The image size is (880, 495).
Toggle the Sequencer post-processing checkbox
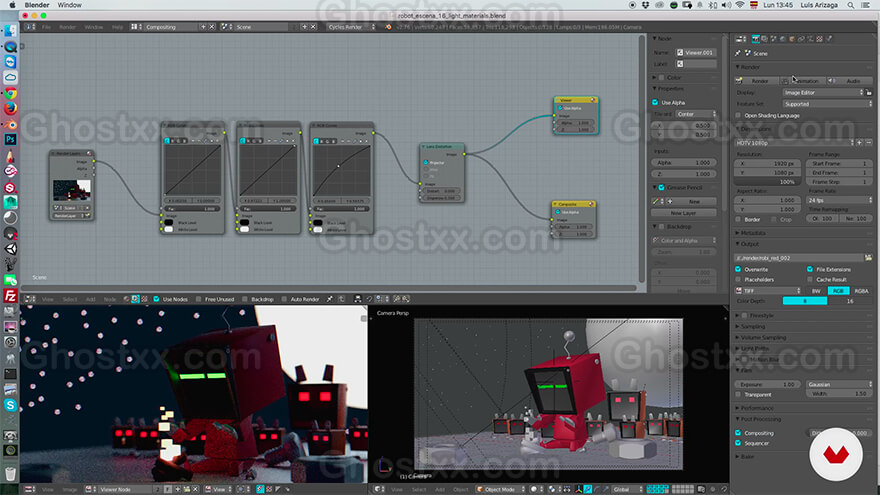[739, 443]
